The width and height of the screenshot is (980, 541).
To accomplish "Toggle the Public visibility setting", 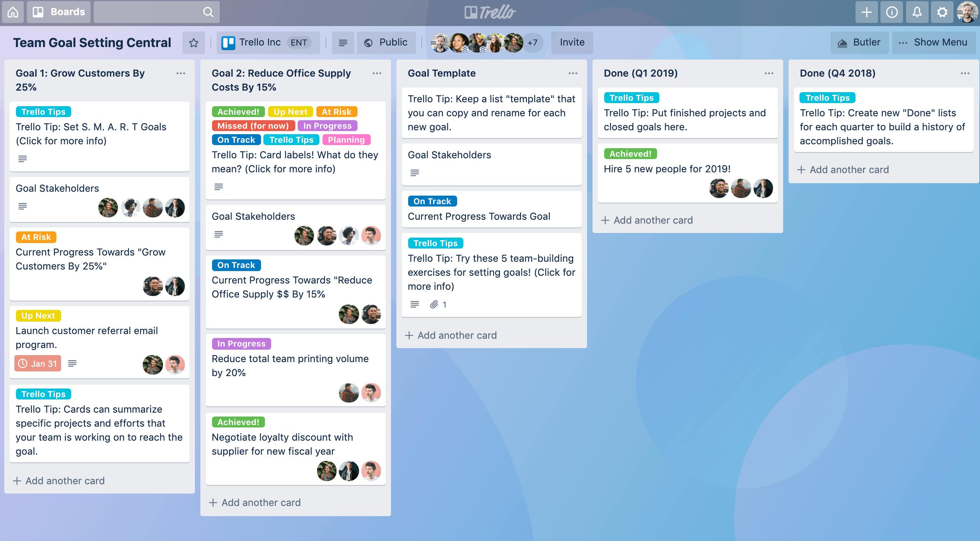I will (386, 42).
